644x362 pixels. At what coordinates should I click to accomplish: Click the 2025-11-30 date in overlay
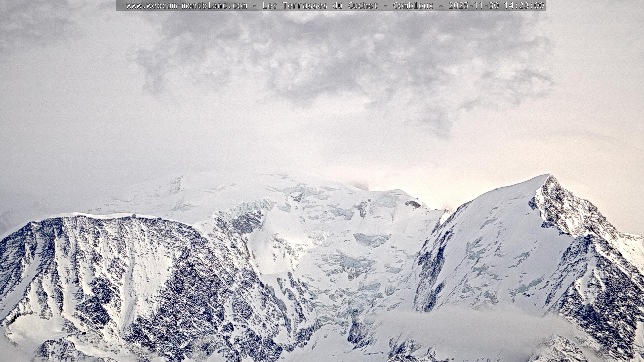pos(473,5)
